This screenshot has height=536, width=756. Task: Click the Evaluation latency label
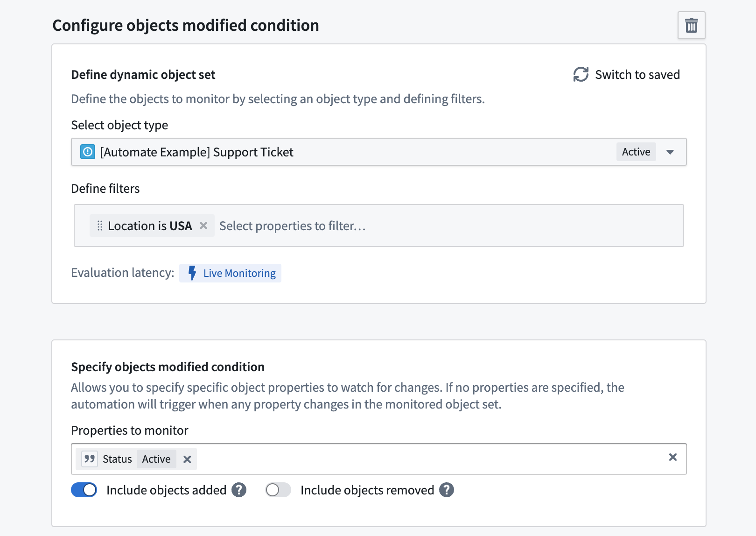point(123,272)
